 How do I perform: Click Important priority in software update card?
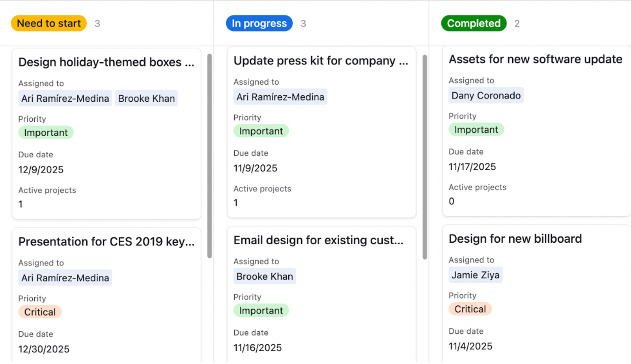point(476,130)
